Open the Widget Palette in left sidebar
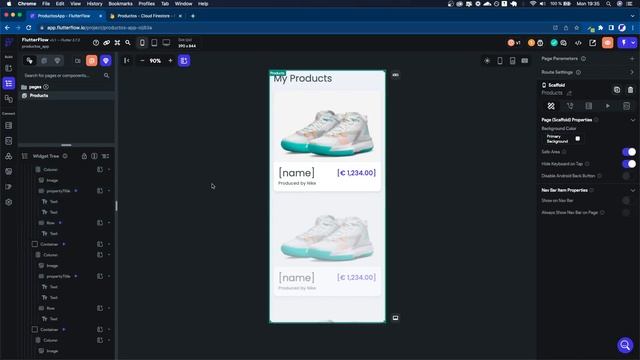Image resolution: width=640 pixels, height=360 pixels. [x=9, y=68]
